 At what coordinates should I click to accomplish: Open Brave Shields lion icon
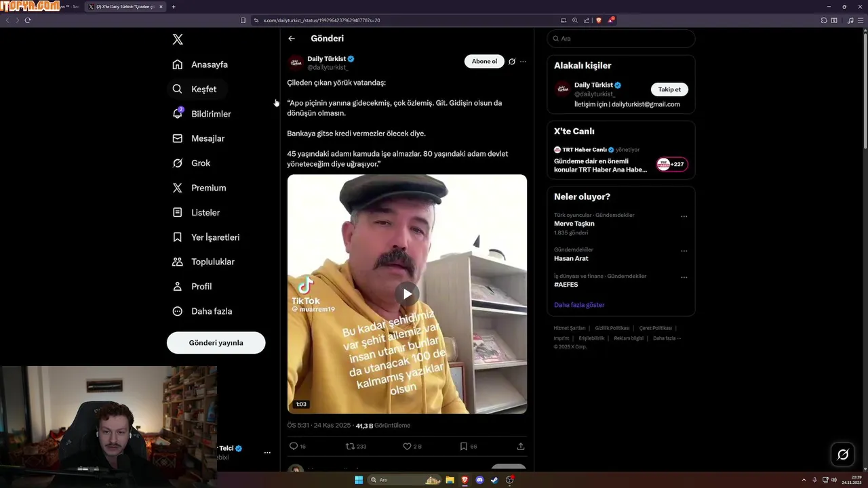(599, 20)
